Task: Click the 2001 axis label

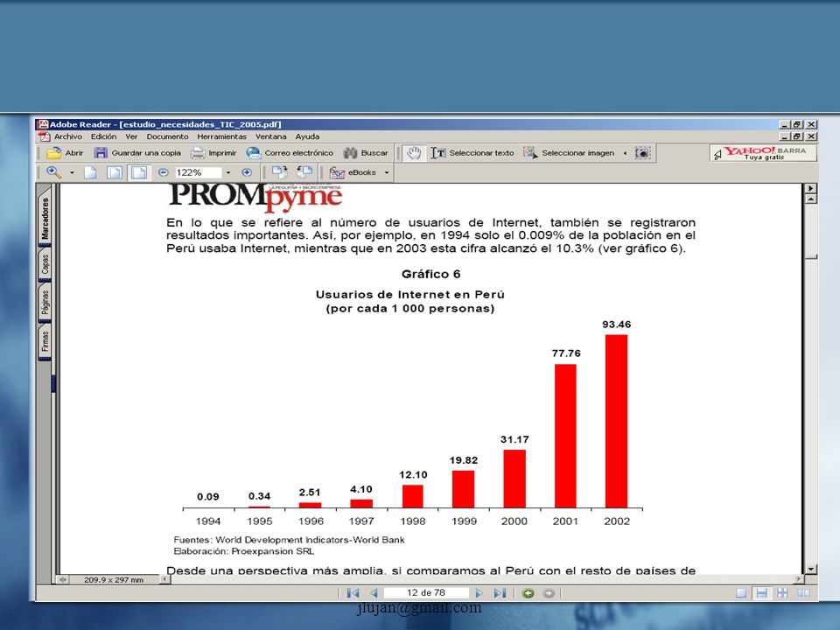Action: pos(565,521)
